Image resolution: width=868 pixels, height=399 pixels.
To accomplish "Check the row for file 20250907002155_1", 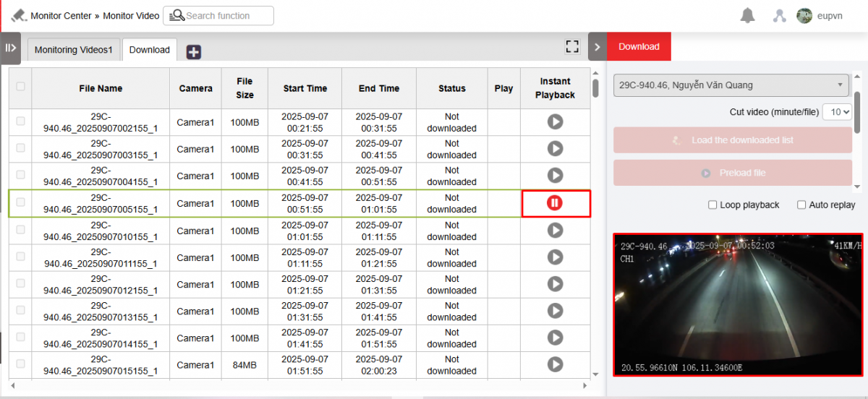I will [x=20, y=121].
